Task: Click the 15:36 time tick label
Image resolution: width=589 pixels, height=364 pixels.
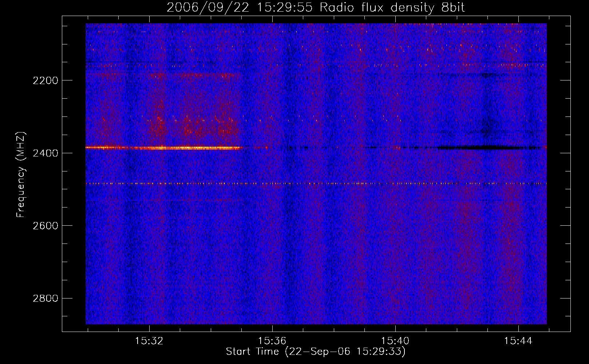Action: coord(272,341)
